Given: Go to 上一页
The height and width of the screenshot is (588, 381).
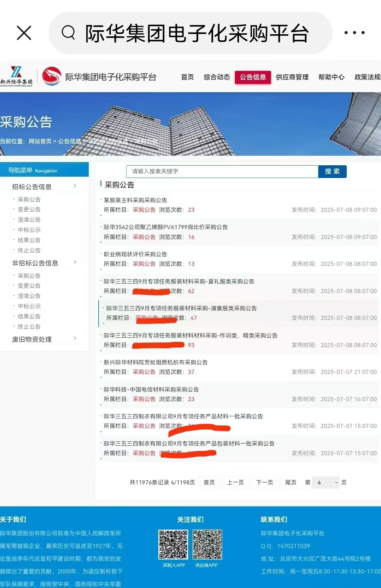Looking at the screenshot, I should [x=235, y=482].
